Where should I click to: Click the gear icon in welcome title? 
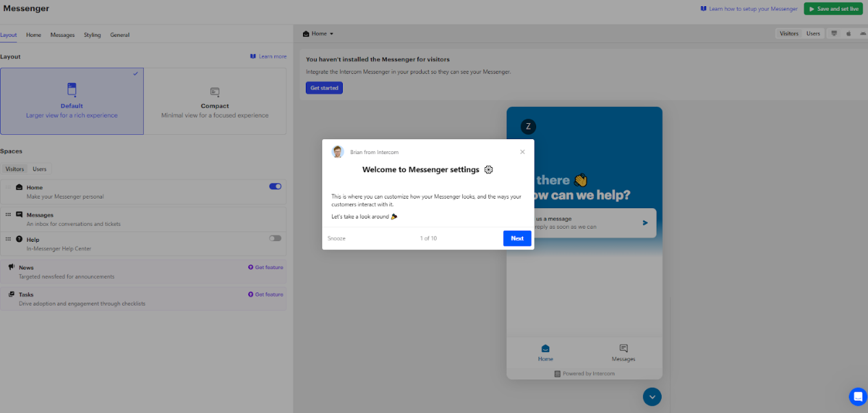point(488,170)
